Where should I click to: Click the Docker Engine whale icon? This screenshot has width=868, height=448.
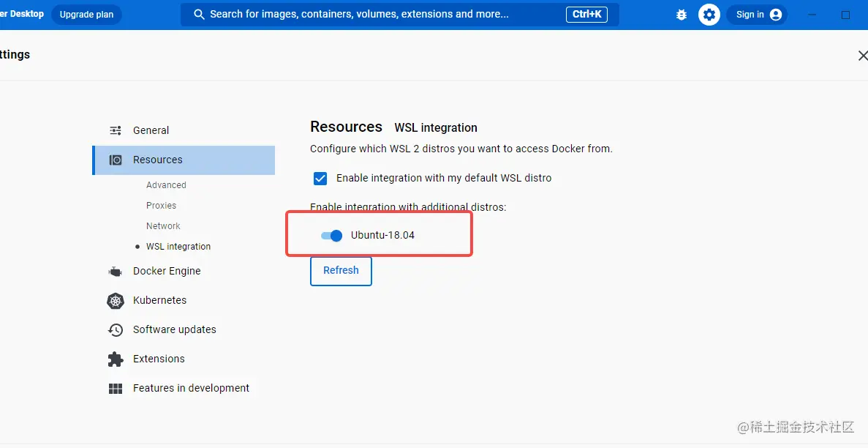tap(115, 271)
